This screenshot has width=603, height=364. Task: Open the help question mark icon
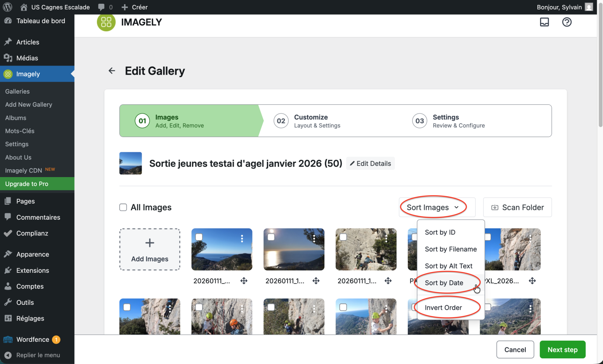(x=566, y=22)
